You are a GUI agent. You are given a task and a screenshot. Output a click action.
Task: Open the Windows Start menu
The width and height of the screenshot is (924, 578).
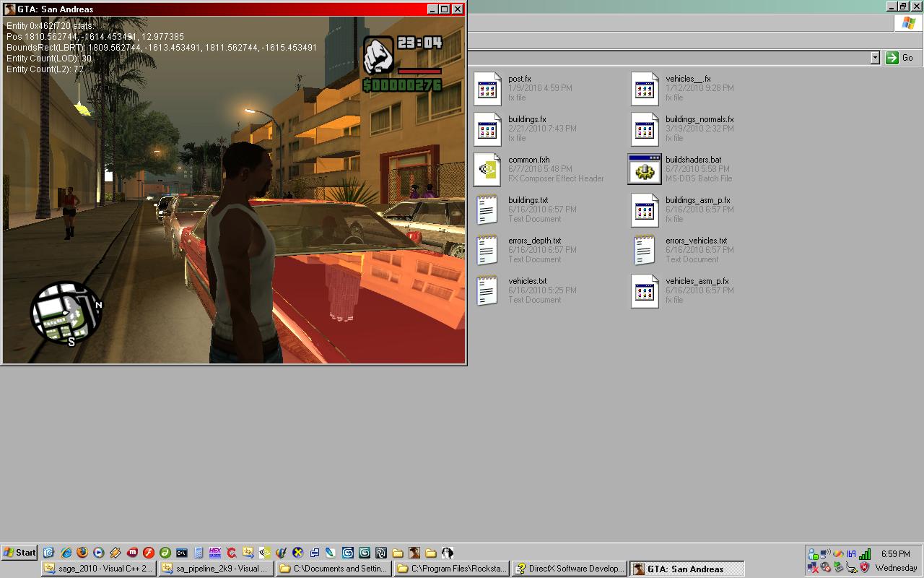(19, 553)
